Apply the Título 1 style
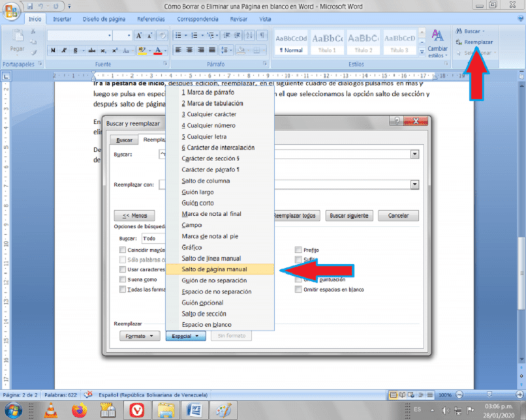Viewport: 526px width, 420px height. coord(327,42)
